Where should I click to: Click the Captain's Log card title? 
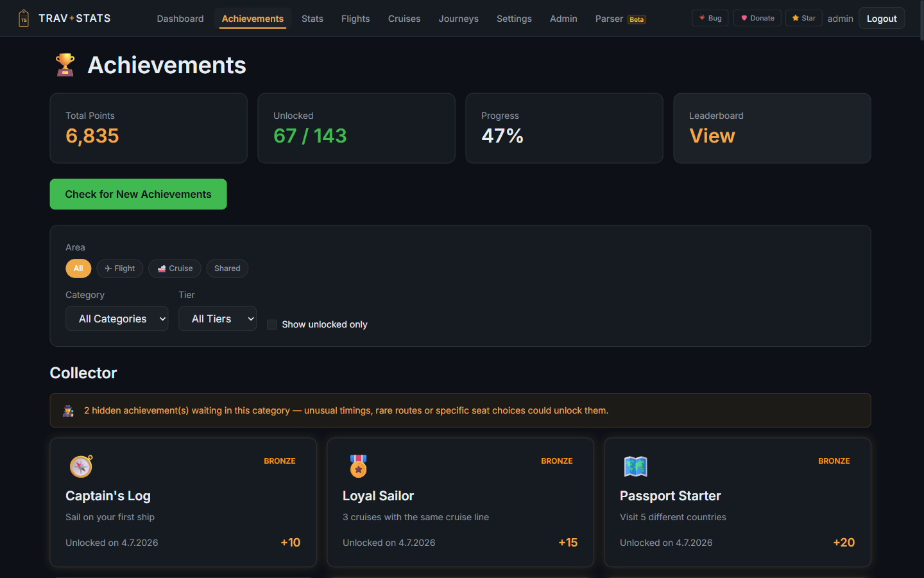[x=108, y=496]
